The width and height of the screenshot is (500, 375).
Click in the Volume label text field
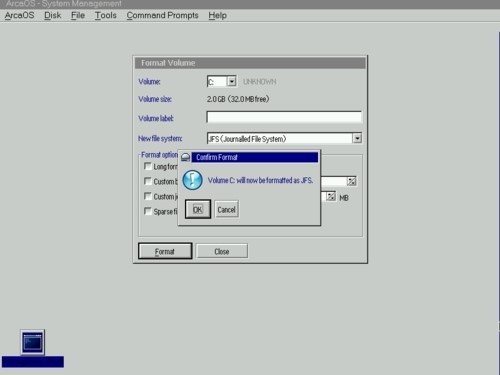(284, 117)
